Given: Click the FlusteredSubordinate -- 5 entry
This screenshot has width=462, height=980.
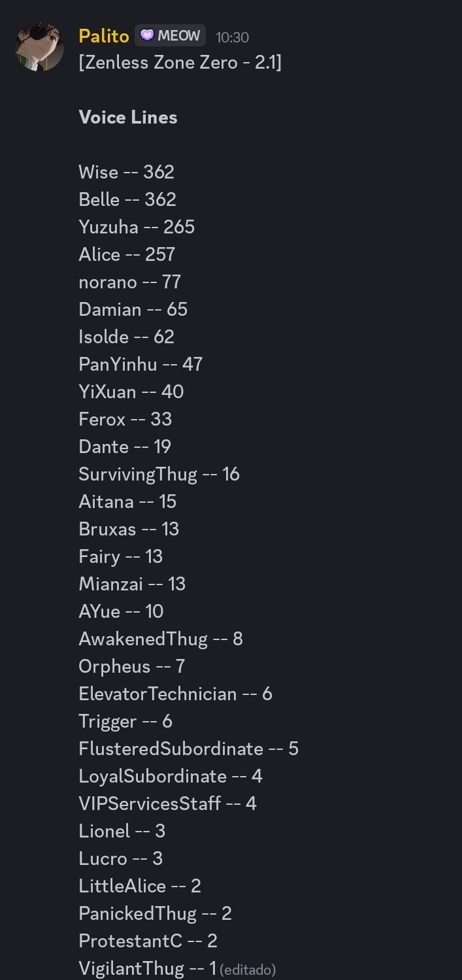Looking at the screenshot, I should (189, 749).
